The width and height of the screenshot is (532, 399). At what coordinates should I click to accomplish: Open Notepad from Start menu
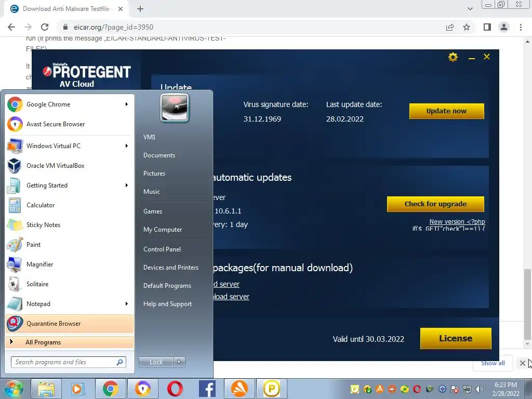tap(70, 303)
